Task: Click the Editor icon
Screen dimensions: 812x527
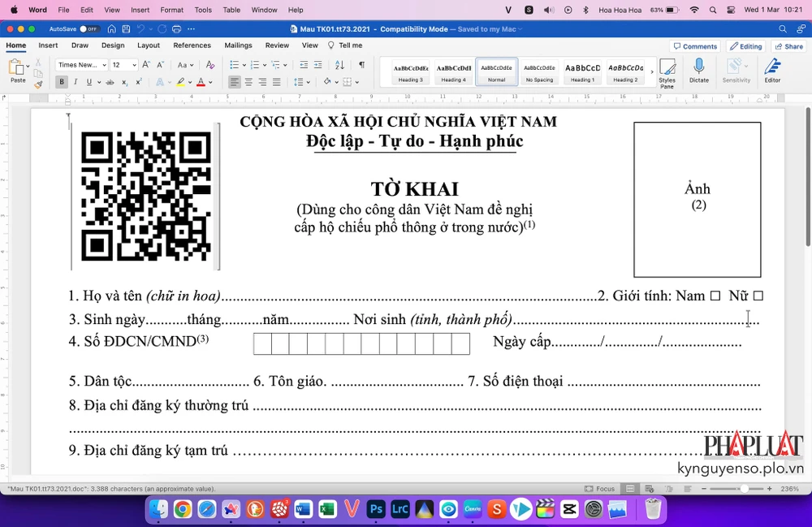Action: (772, 71)
